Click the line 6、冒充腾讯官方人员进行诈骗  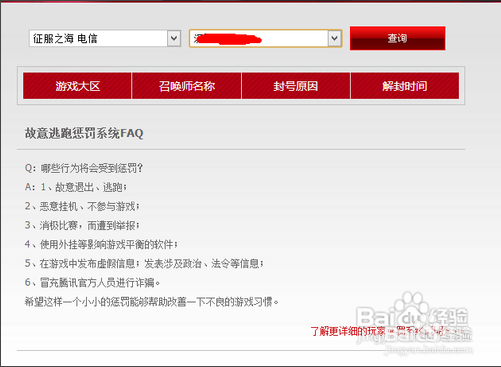tap(92, 283)
